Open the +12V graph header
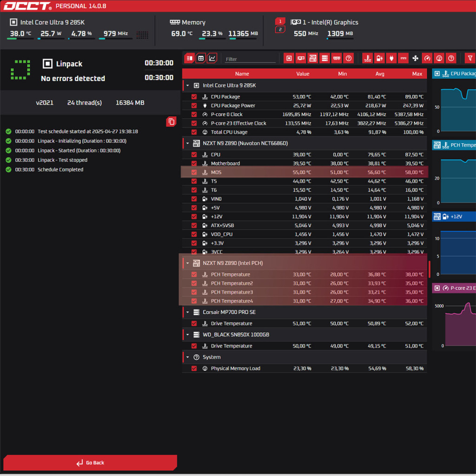Screen dimensions: 476x476 (454, 217)
